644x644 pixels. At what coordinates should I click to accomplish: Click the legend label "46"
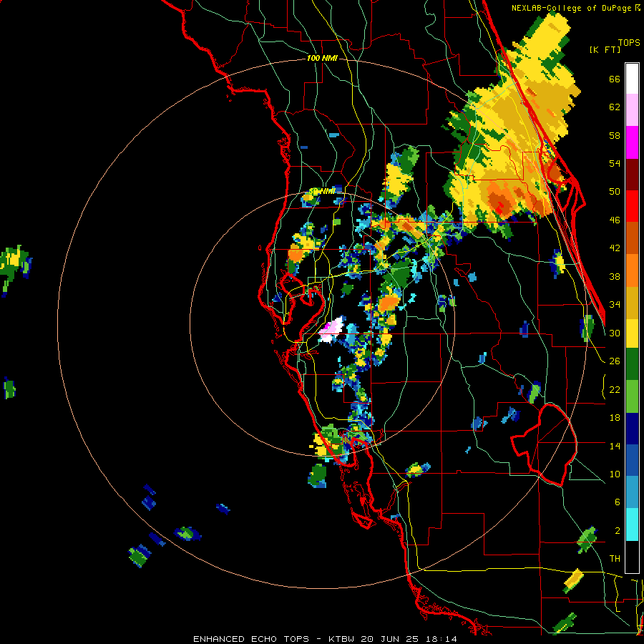click(x=615, y=220)
